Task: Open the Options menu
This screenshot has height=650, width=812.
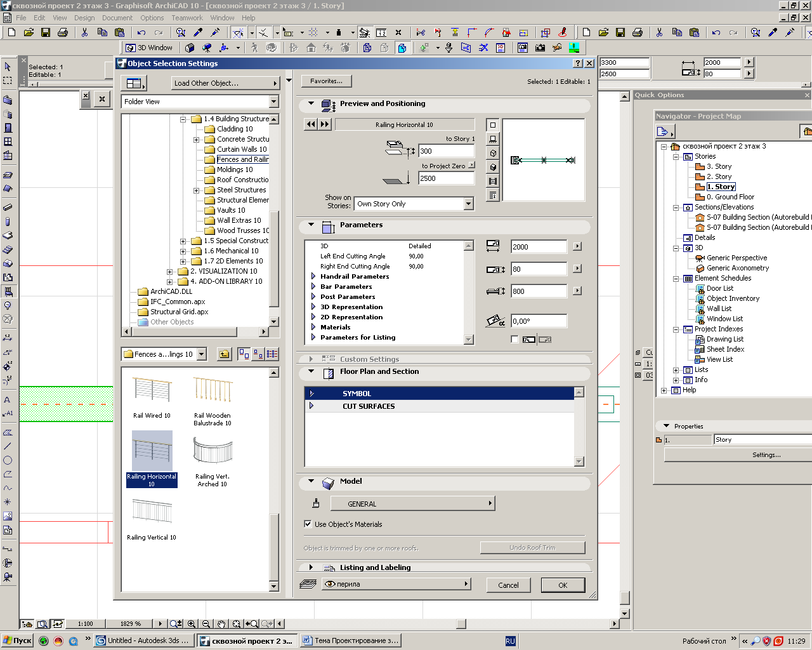Action: pos(152,18)
